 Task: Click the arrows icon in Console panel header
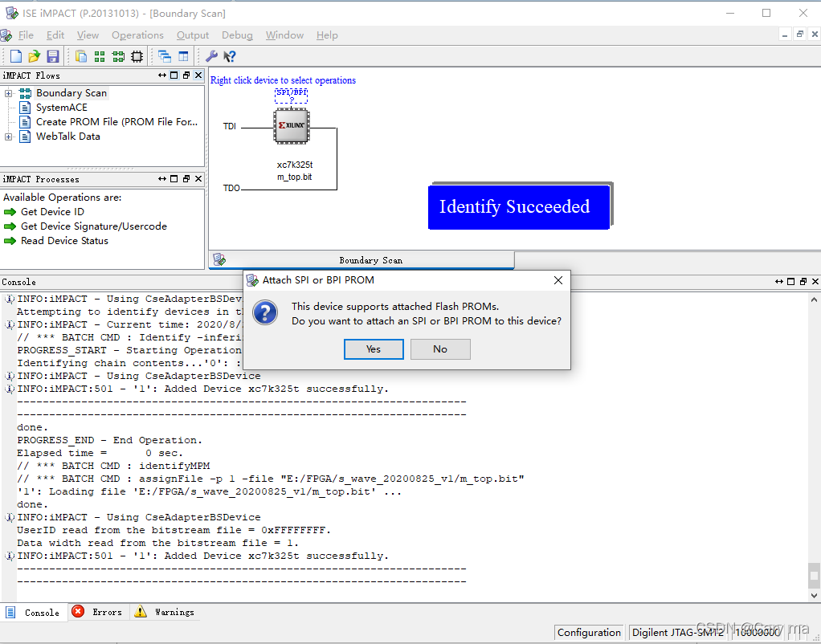click(779, 282)
